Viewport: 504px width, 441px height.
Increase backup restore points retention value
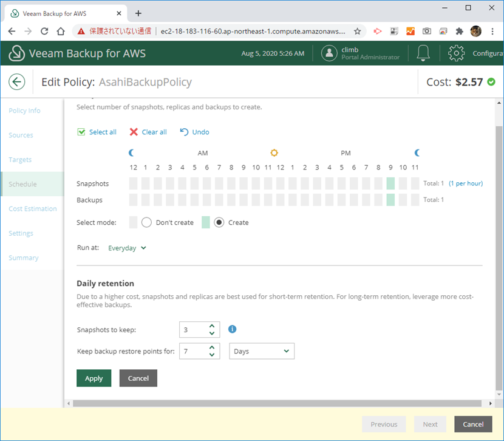click(212, 347)
